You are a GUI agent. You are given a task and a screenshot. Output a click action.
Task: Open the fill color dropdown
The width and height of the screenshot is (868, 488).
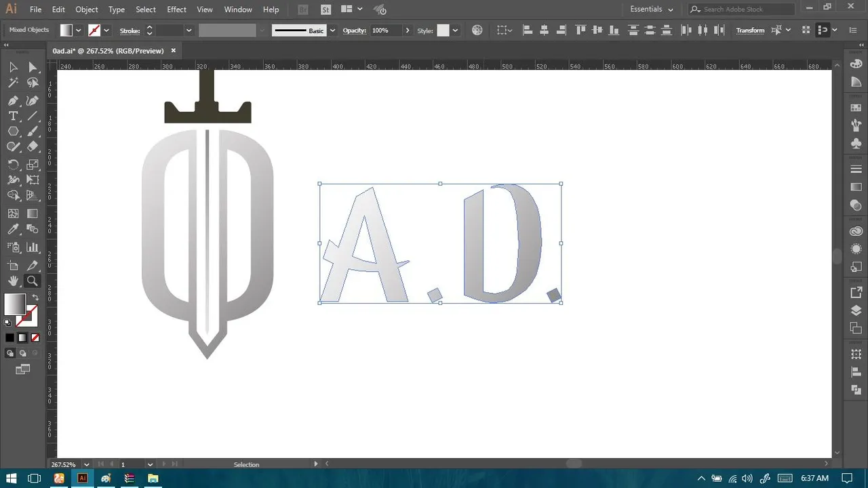(79, 30)
